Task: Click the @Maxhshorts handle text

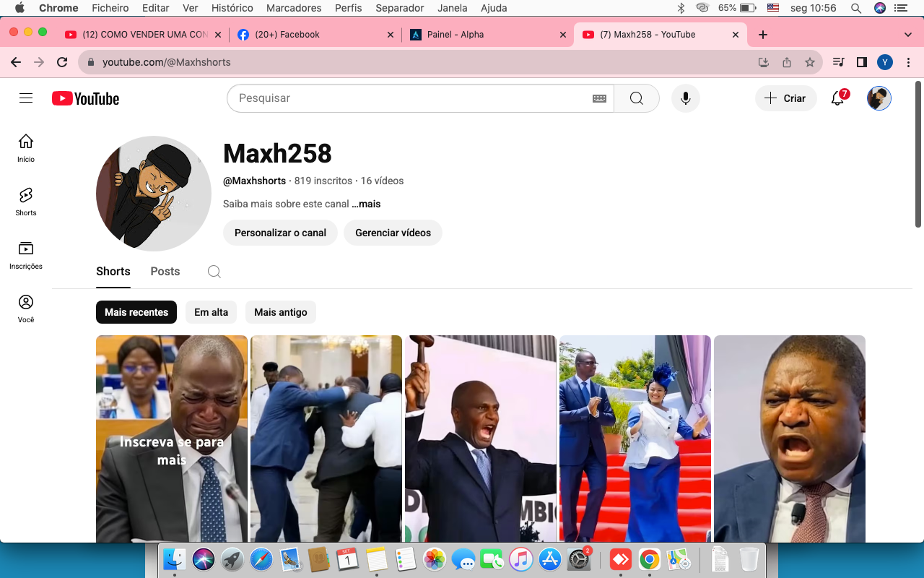Action: (x=254, y=181)
